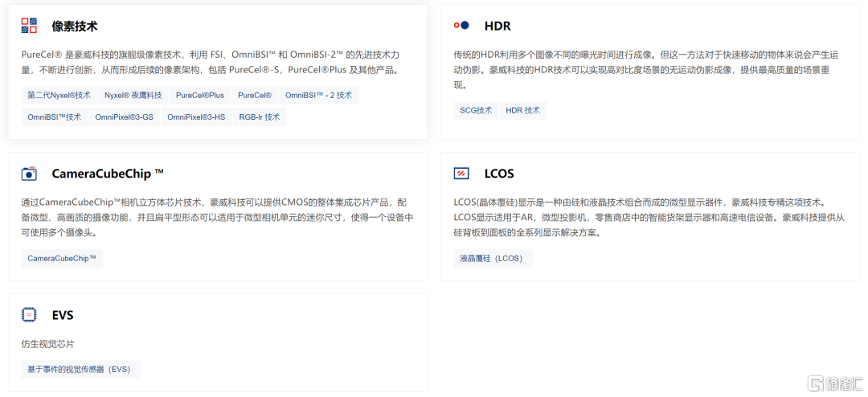
Task: Select the OmniPixel®3-GS tag
Action: point(124,117)
